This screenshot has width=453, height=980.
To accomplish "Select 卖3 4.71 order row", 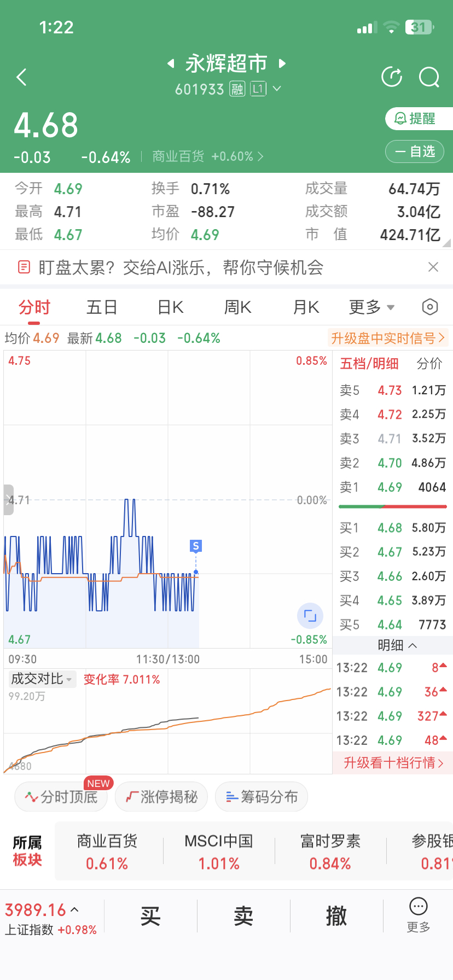I will (x=393, y=439).
